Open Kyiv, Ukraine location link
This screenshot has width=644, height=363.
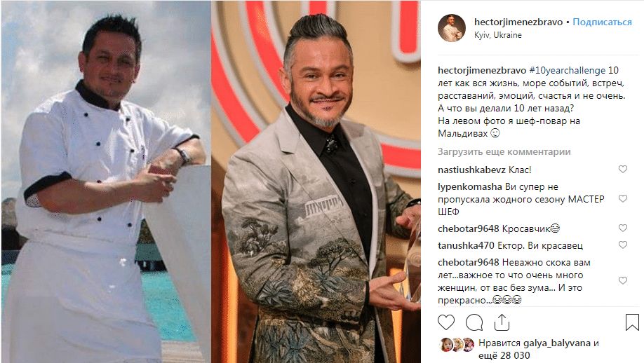[x=498, y=35]
